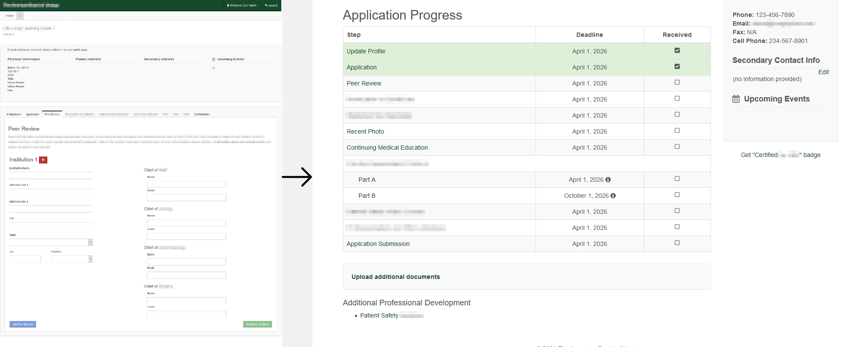The height and width of the screenshot is (347, 868).
Task: Open the Country dropdown in Institution 1
Action: 72,259
